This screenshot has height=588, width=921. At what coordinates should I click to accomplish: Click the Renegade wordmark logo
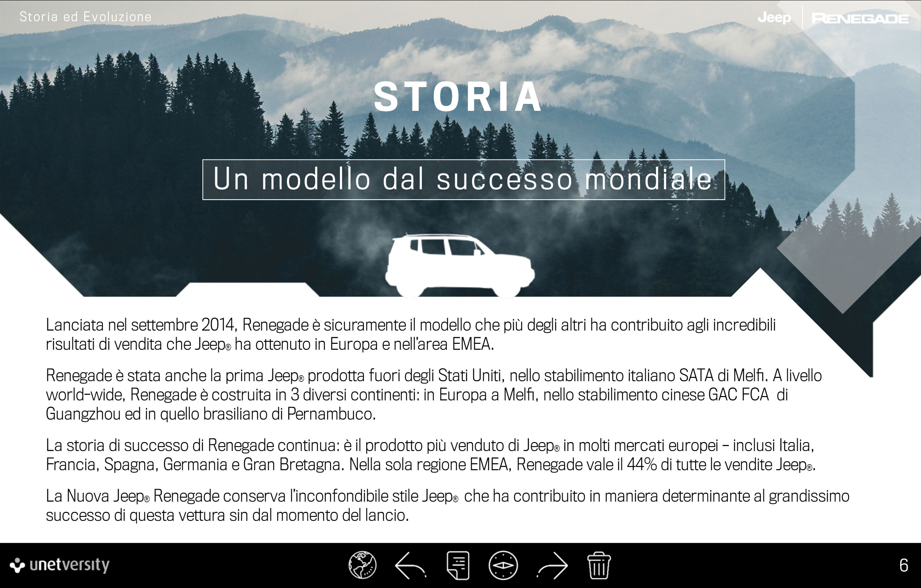[x=860, y=18]
